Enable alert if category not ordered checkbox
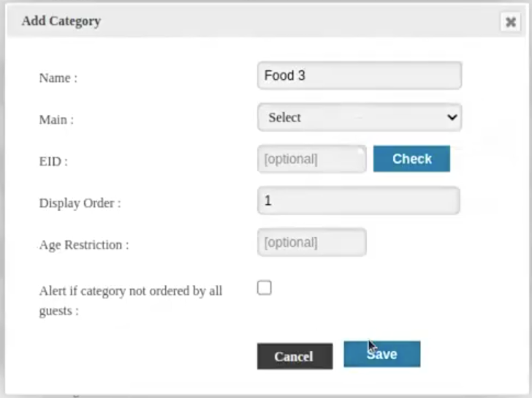This screenshot has width=532, height=398. coord(265,288)
